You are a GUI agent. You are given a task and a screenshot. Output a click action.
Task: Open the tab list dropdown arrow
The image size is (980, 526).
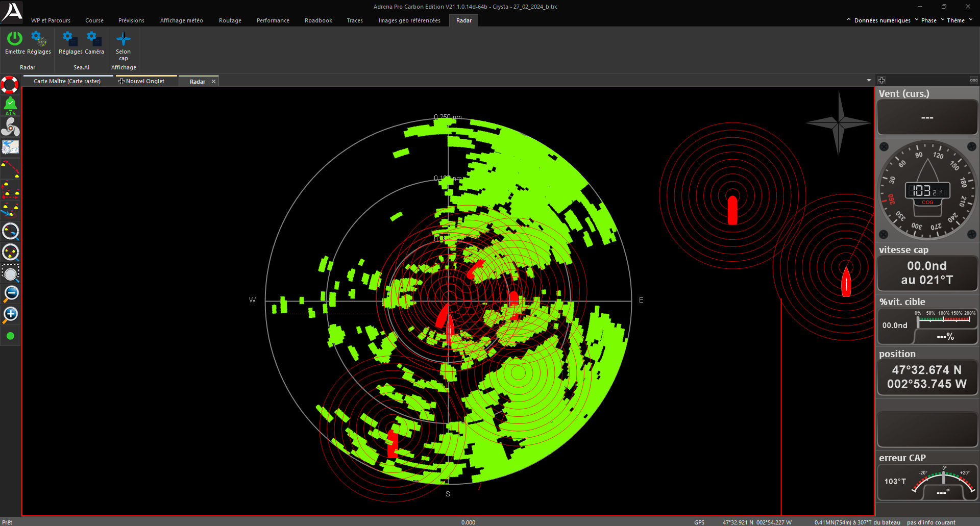(x=869, y=81)
